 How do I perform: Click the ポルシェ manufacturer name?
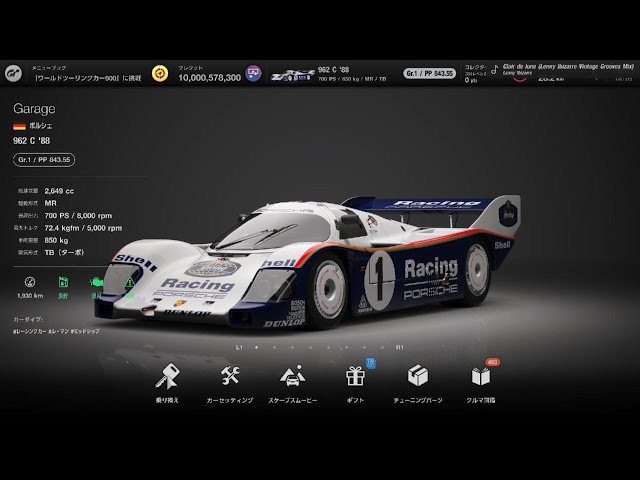[40, 126]
